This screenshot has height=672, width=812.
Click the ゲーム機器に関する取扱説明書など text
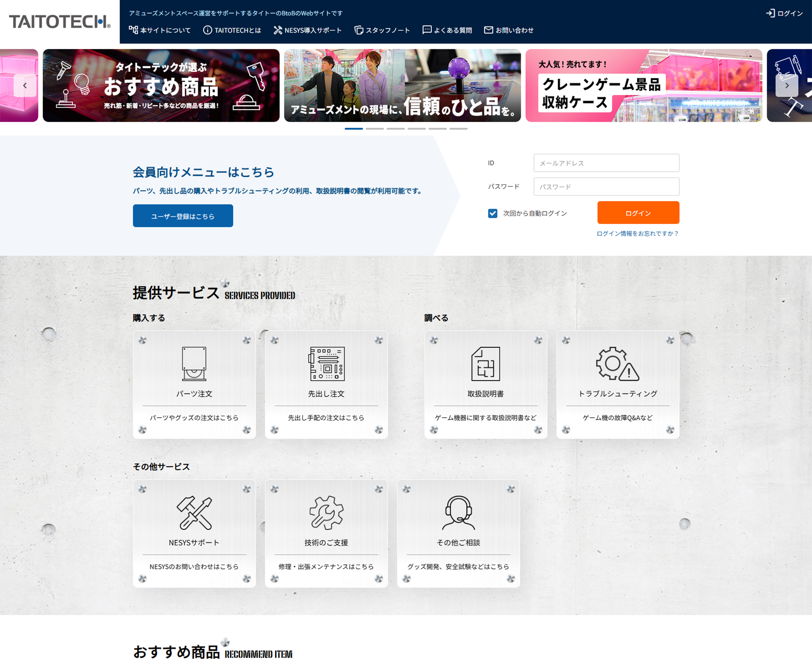(486, 418)
